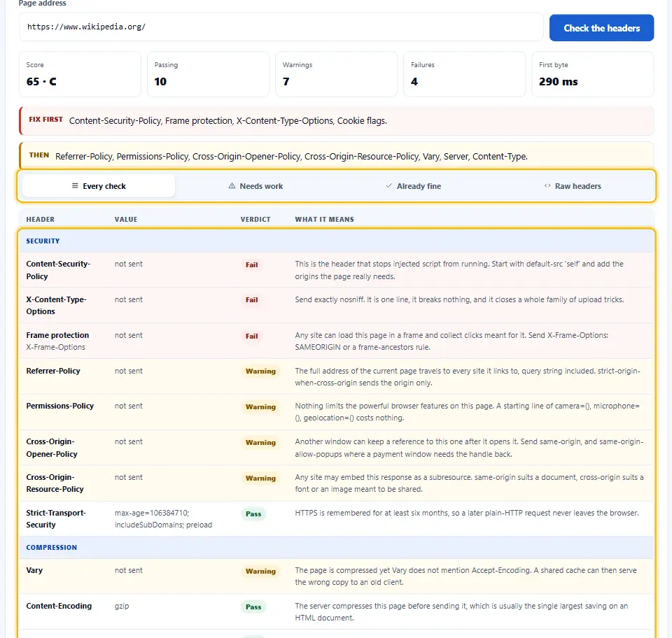
Task: Select the Already fine tab
Action: pos(413,186)
